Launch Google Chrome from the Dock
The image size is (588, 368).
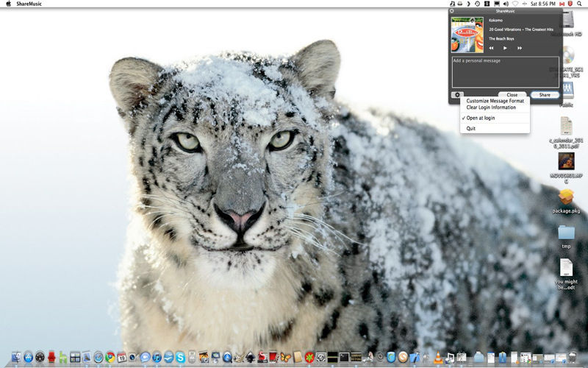tap(110, 358)
